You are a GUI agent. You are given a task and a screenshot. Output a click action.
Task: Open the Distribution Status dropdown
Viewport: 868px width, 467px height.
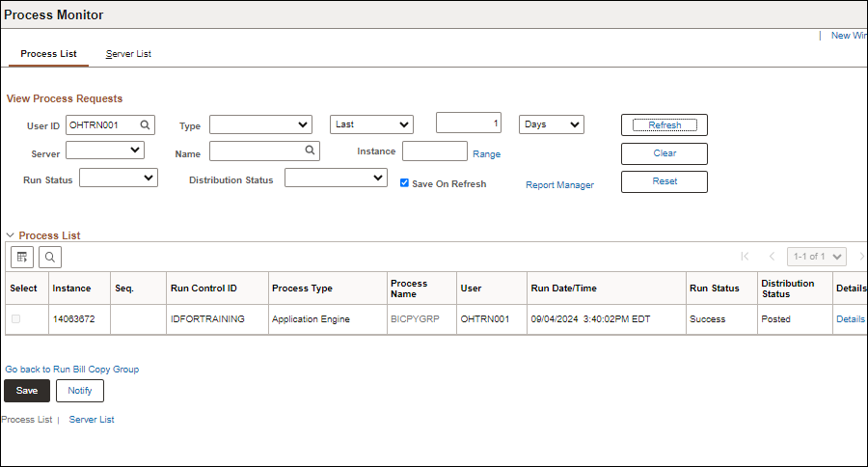(336, 179)
